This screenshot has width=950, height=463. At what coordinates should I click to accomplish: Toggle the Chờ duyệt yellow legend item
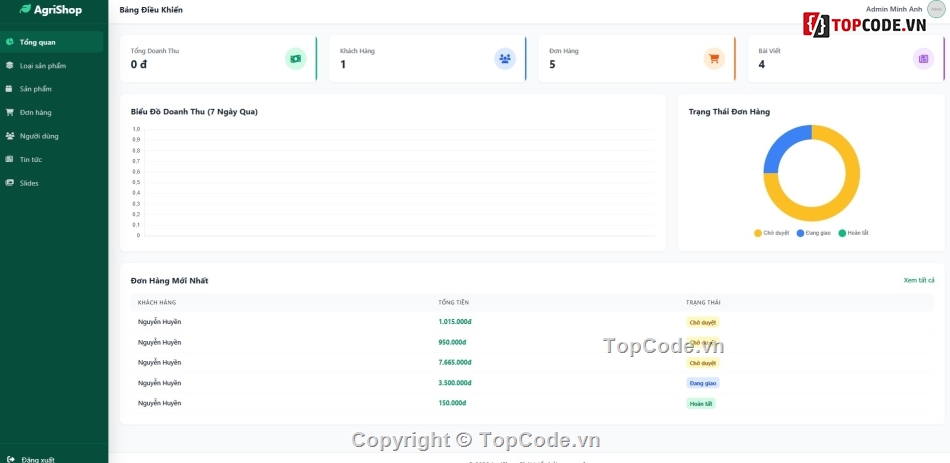[771, 233]
